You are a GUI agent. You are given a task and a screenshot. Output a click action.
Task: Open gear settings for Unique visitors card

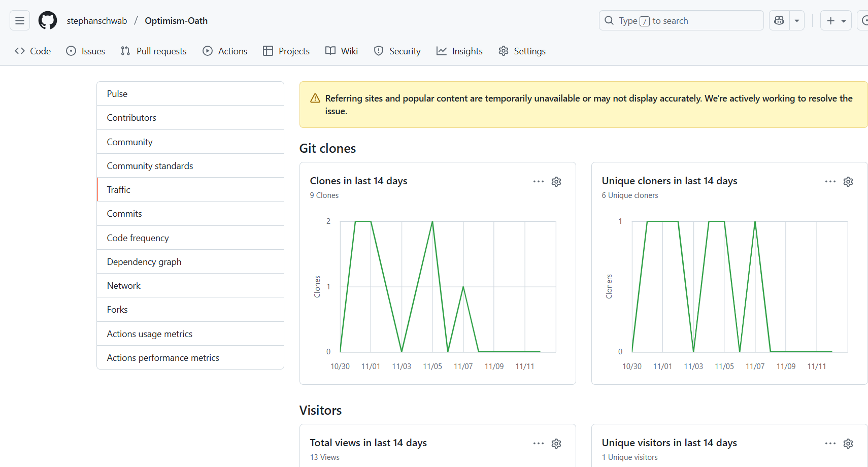click(848, 444)
